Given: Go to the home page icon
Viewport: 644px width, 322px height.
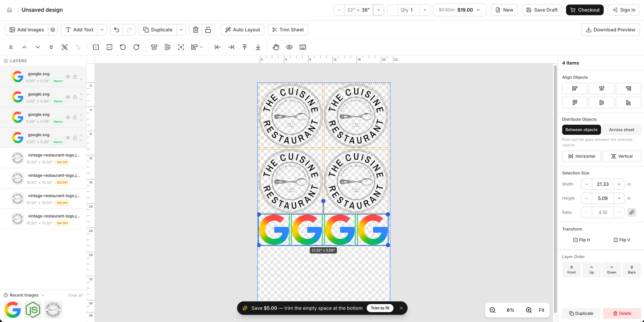Looking at the screenshot, I should 10,10.
